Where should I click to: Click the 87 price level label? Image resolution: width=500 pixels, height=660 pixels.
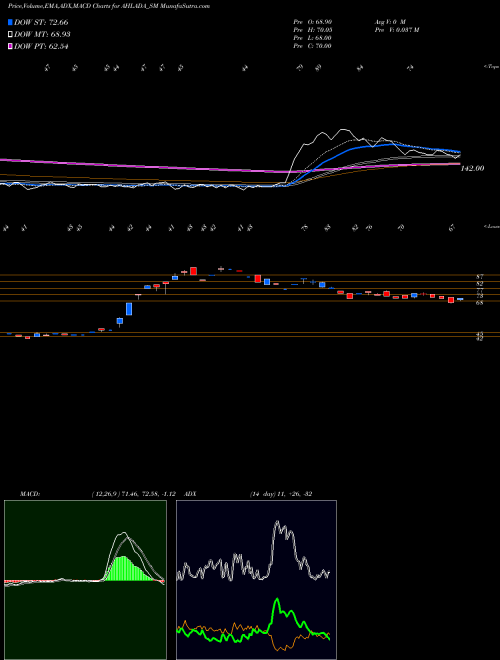pos(479,277)
